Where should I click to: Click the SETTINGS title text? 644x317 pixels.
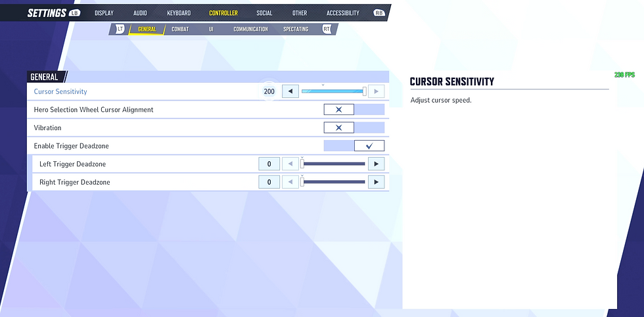[x=47, y=13]
